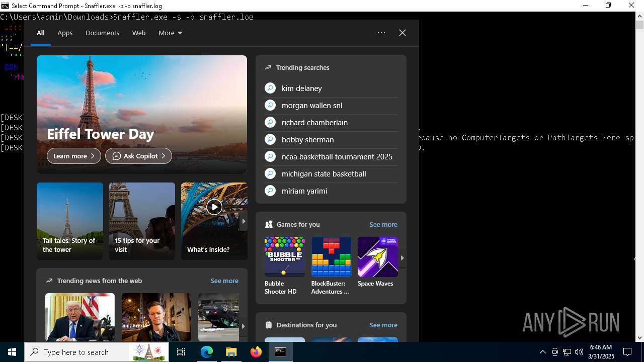644x362 pixels.
Task: Open the clock showing 6:46 AM
Action: (602, 352)
